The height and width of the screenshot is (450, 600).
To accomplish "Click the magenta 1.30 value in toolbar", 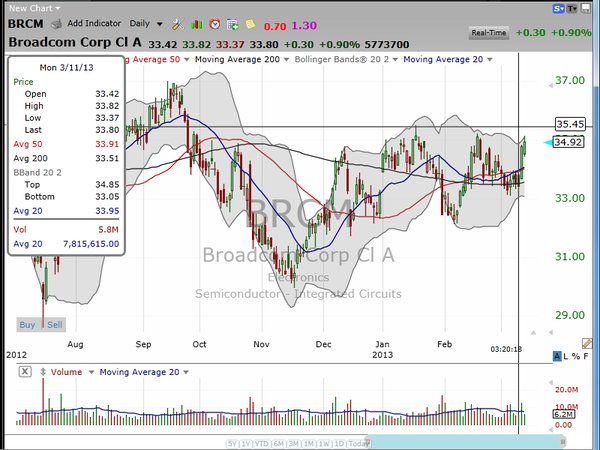I will pyautogui.click(x=304, y=26).
